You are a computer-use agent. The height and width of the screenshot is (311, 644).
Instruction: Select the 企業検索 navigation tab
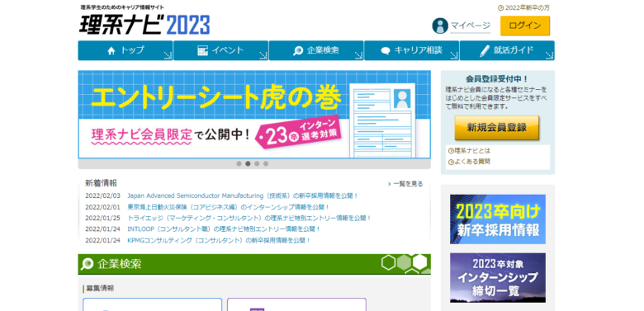(x=316, y=50)
